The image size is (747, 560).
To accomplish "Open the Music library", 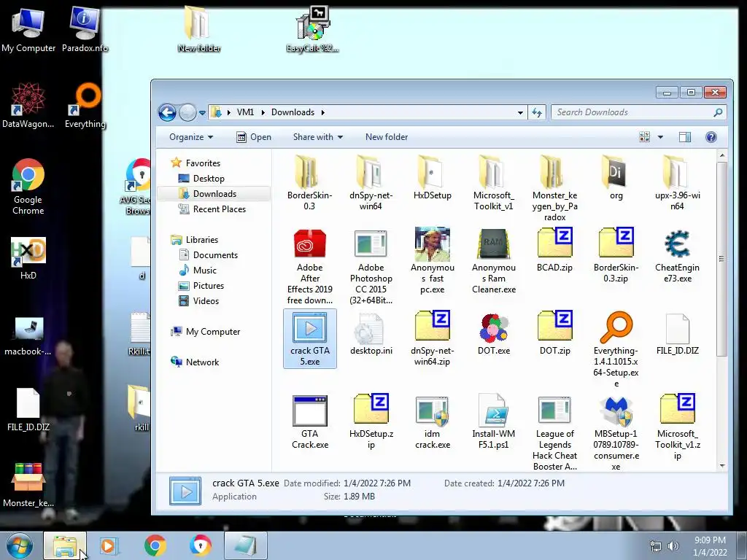I will coord(197,271).
